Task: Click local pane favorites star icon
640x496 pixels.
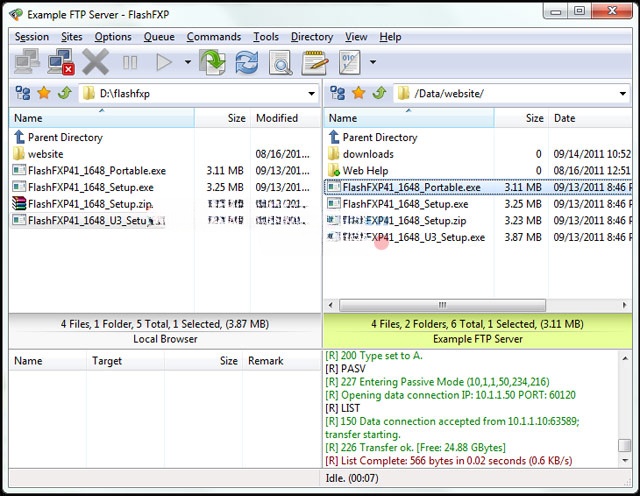Action: point(44,93)
